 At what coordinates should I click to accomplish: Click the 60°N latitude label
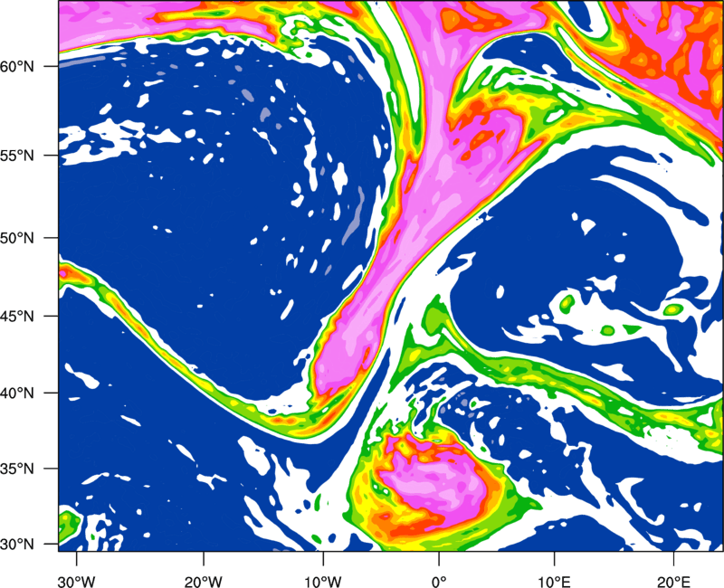[x=17, y=66]
